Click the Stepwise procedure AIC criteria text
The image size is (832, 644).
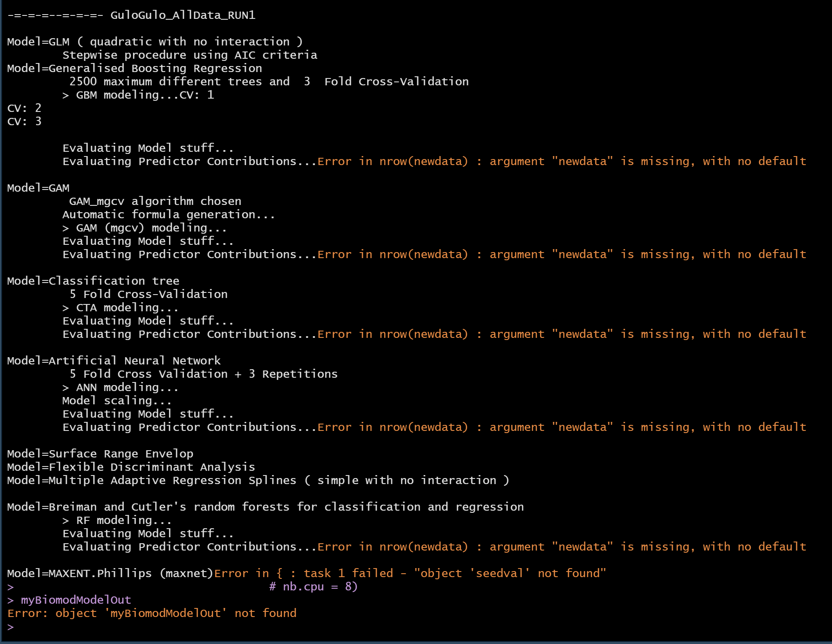(190, 55)
